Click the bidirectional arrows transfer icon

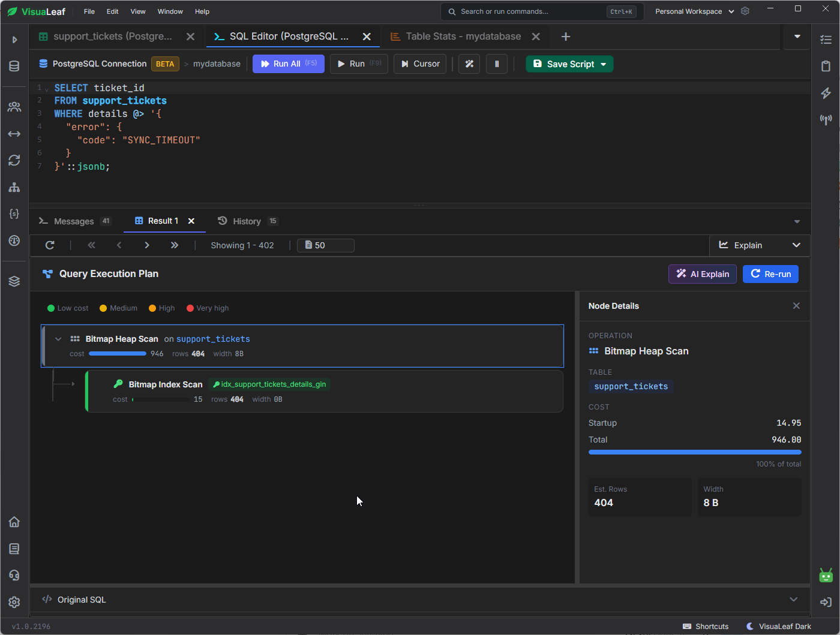coord(14,134)
